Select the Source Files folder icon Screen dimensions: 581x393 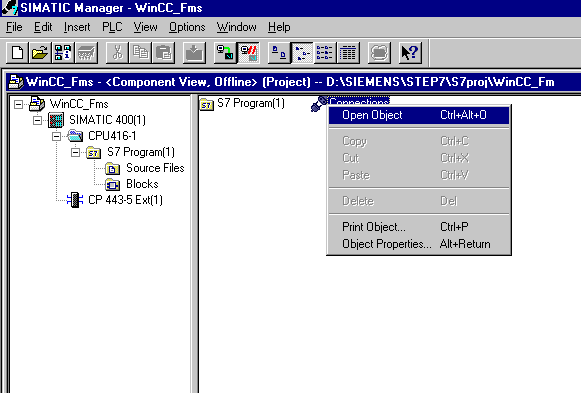pyautogui.click(x=113, y=169)
